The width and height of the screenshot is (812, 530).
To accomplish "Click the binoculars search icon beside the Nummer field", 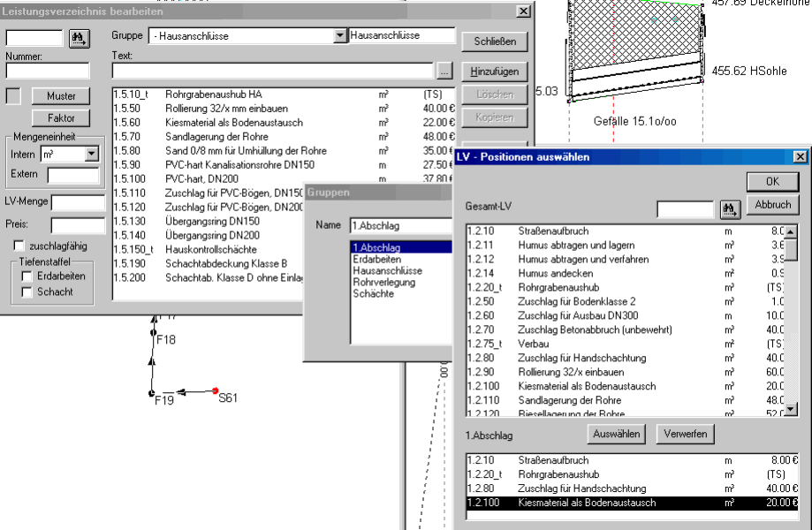I will (x=80, y=38).
